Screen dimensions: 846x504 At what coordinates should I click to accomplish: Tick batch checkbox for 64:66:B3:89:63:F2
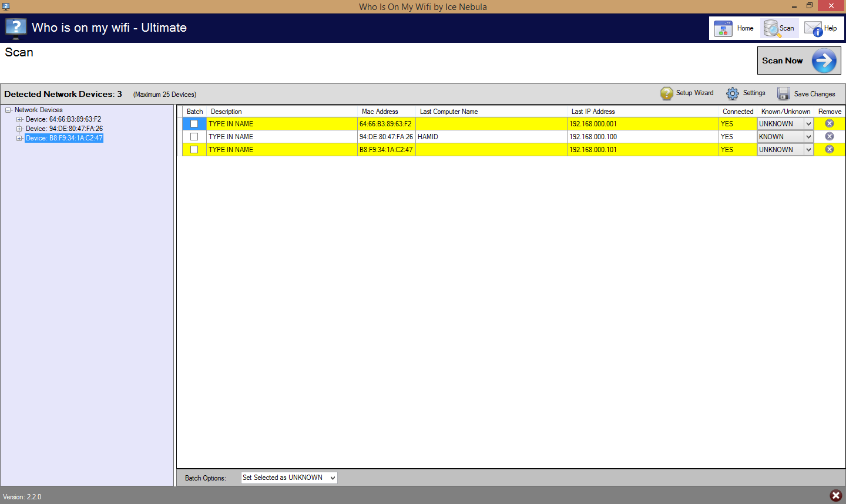194,124
